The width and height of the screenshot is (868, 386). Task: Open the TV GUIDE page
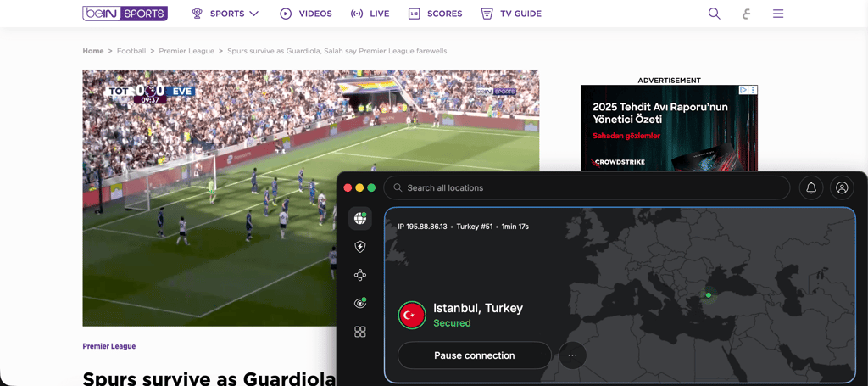click(x=520, y=14)
